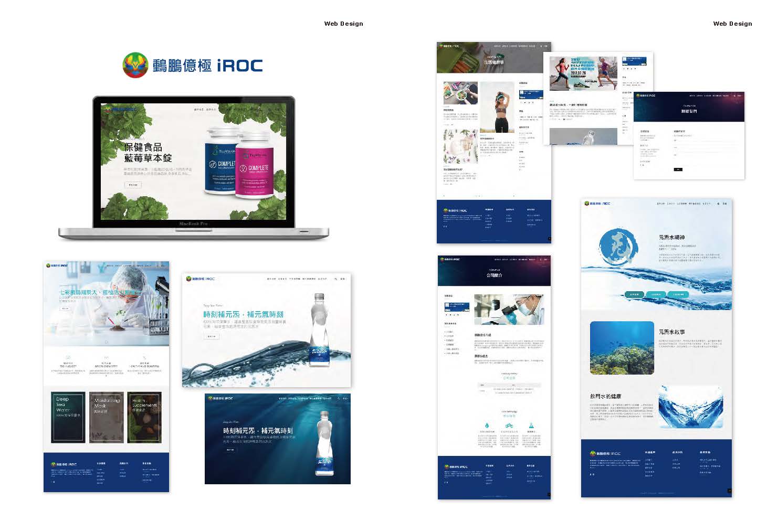
Task: Click the HEALTH AND BEAUTIFUL feature icon
Action: tap(144, 358)
